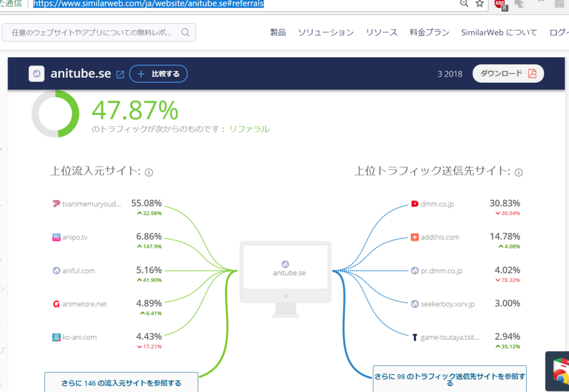
Task: Click the PDF icon on download button
Action: [x=532, y=73]
